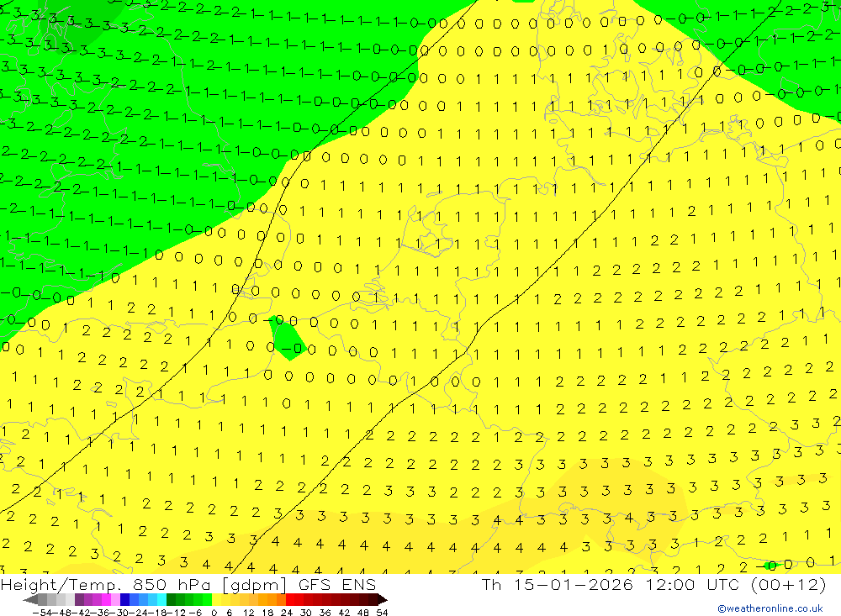Click the '36' value label on the legend
Image resolution: width=841 pixels, height=616 pixels.
click(325, 613)
